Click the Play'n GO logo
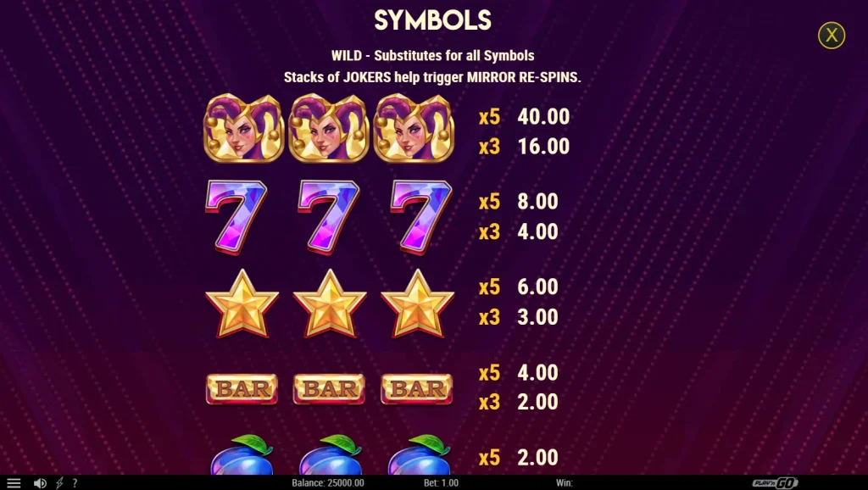This screenshot has width=868, height=490. click(x=775, y=483)
